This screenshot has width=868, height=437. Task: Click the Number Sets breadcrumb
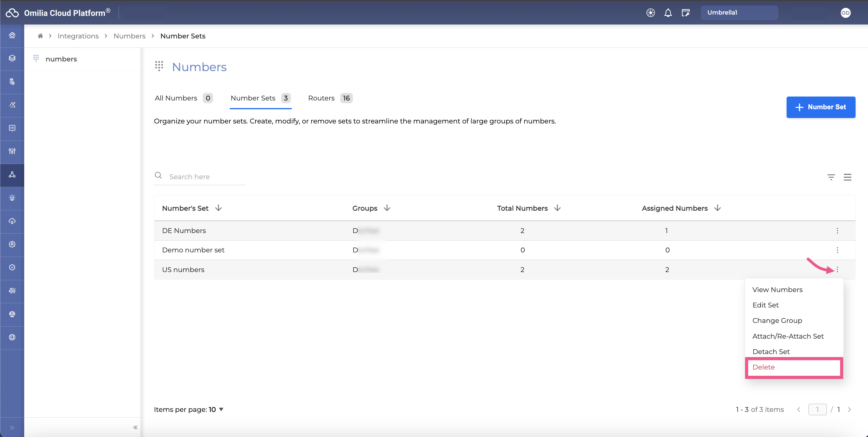[182, 36]
